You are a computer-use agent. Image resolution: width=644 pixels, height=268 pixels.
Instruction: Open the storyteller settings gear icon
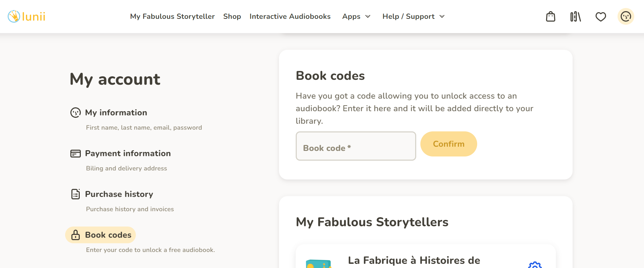click(x=535, y=265)
